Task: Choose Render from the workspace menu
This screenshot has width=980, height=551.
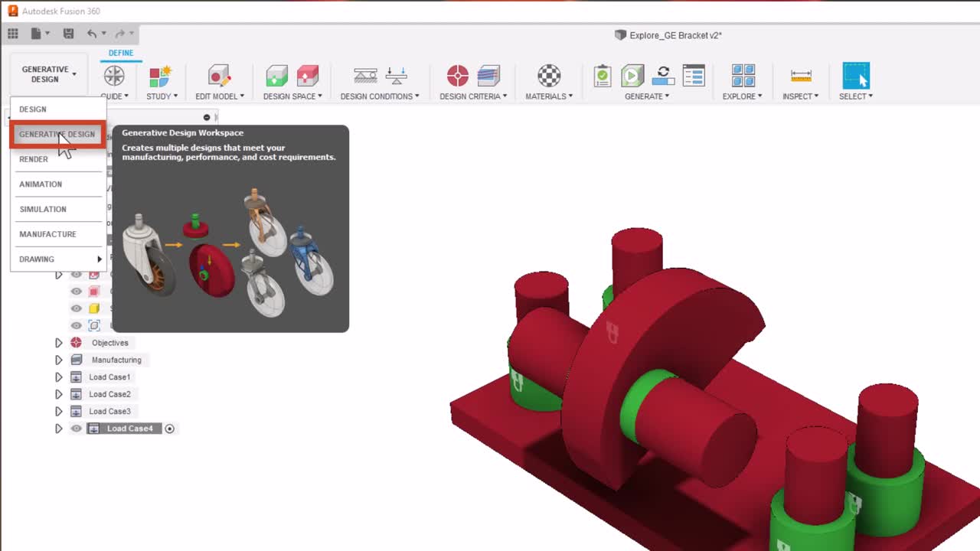Action: (34, 159)
